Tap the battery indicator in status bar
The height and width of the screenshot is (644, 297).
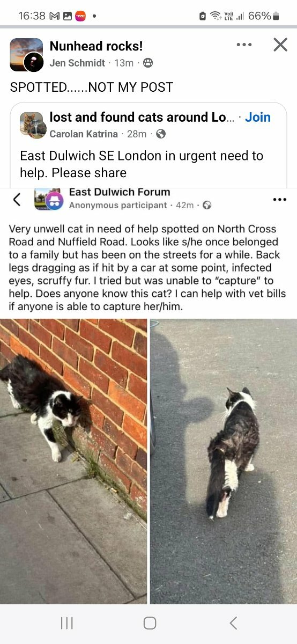pyautogui.click(x=276, y=16)
